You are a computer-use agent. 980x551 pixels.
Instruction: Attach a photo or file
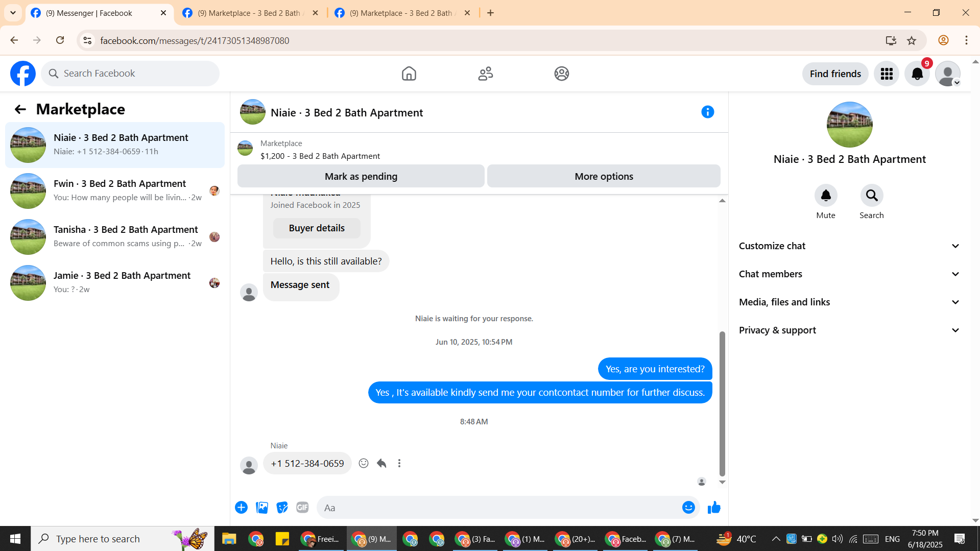[x=262, y=508]
